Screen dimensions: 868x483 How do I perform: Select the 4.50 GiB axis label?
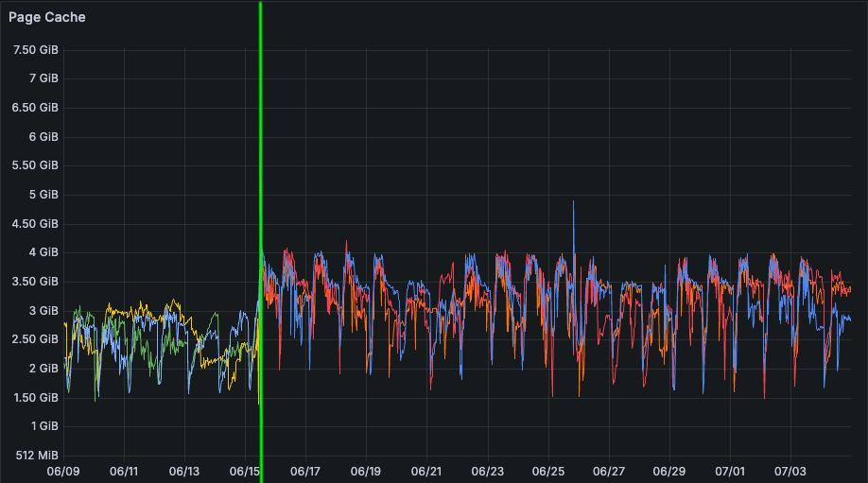coord(35,223)
